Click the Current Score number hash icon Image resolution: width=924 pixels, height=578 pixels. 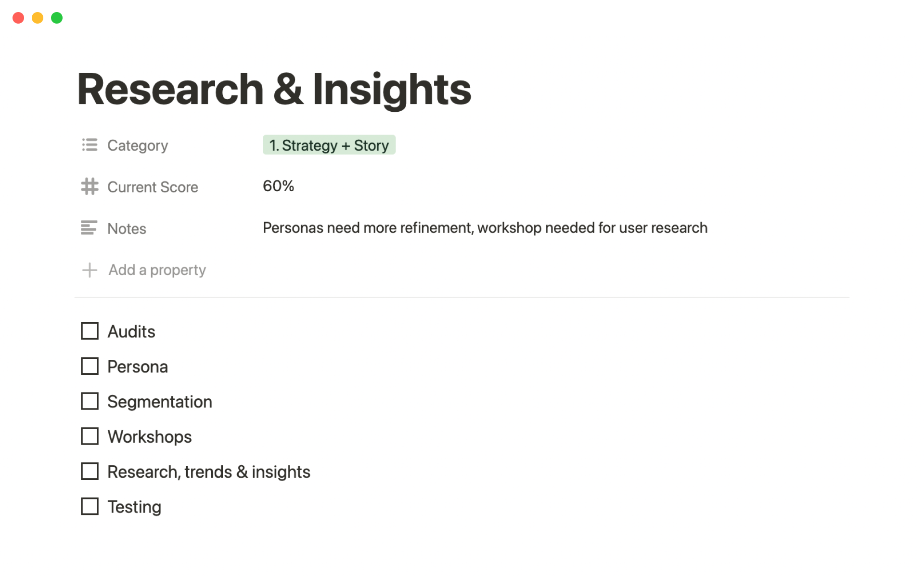pos(90,186)
